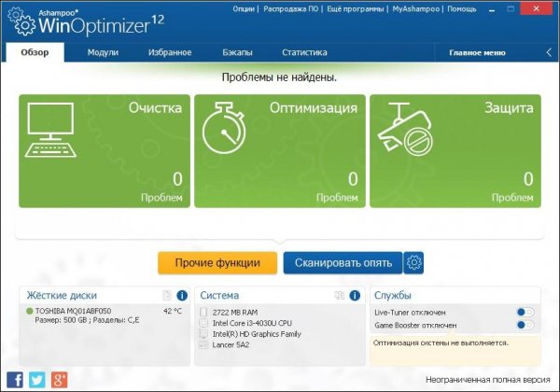The width and height of the screenshot is (560, 392).
Task: Click the graphics icon beside Intel HD
Action: [203, 334]
